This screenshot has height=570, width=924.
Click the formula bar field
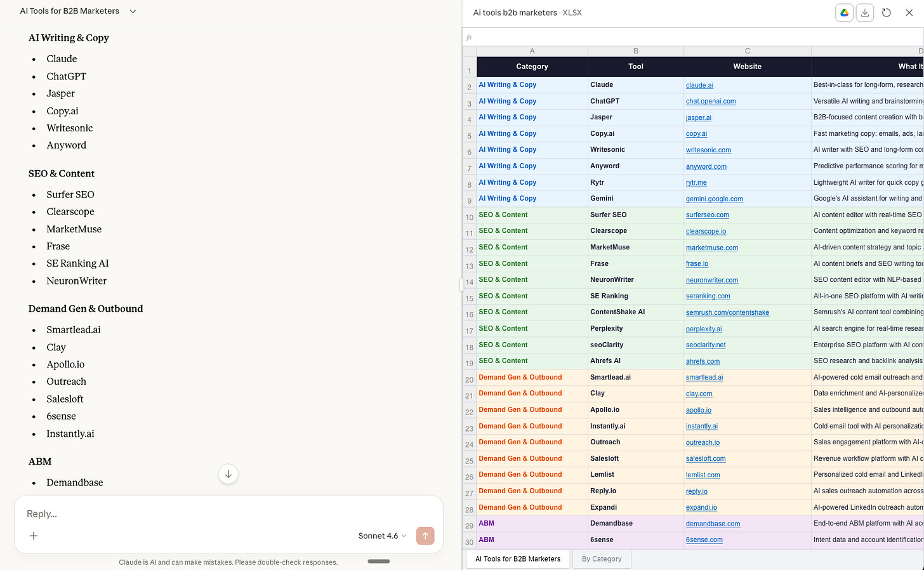click(698, 37)
